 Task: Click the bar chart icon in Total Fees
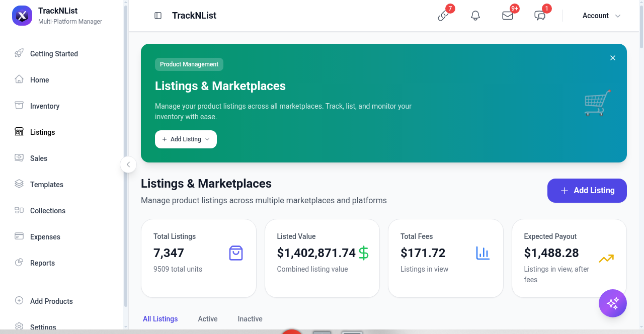point(483,253)
